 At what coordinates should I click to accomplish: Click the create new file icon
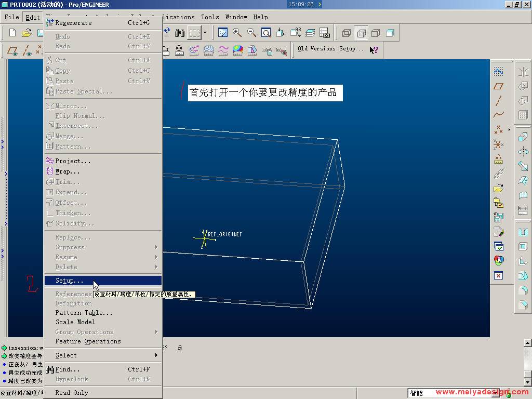coord(12,33)
